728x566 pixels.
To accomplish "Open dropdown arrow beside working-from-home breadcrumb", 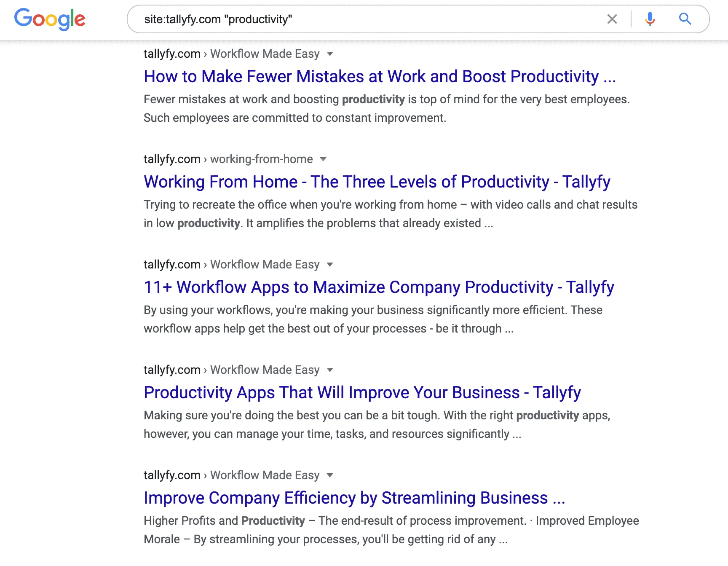I will [323, 159].
